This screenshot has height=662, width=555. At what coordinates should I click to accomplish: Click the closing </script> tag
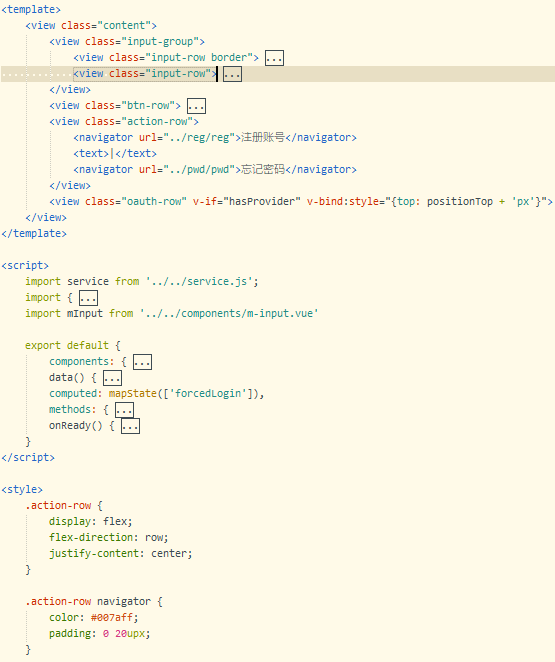pyautogui.click(x=28, y=458)
